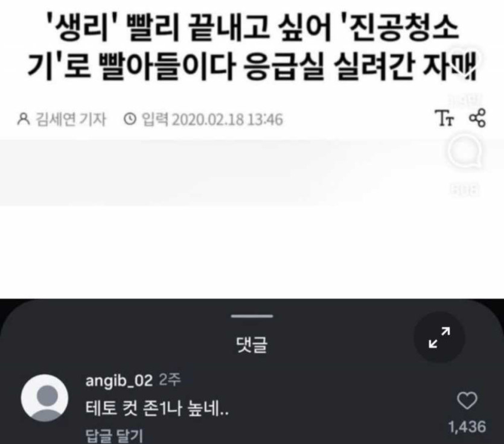View the 1,436 likes count

pyautogui.click(x=467, y=427)
